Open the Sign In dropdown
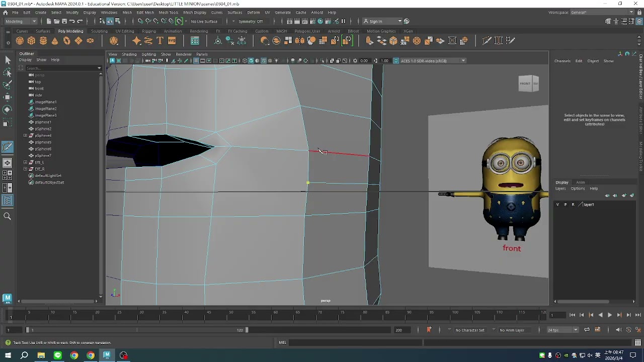This screenshot has width=644, height=362. (x=383, y=21)
